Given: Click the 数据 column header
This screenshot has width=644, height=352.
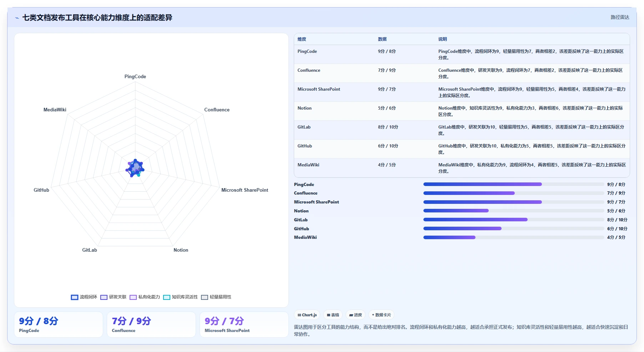Looking at the screenshot, I should (382, 39).
